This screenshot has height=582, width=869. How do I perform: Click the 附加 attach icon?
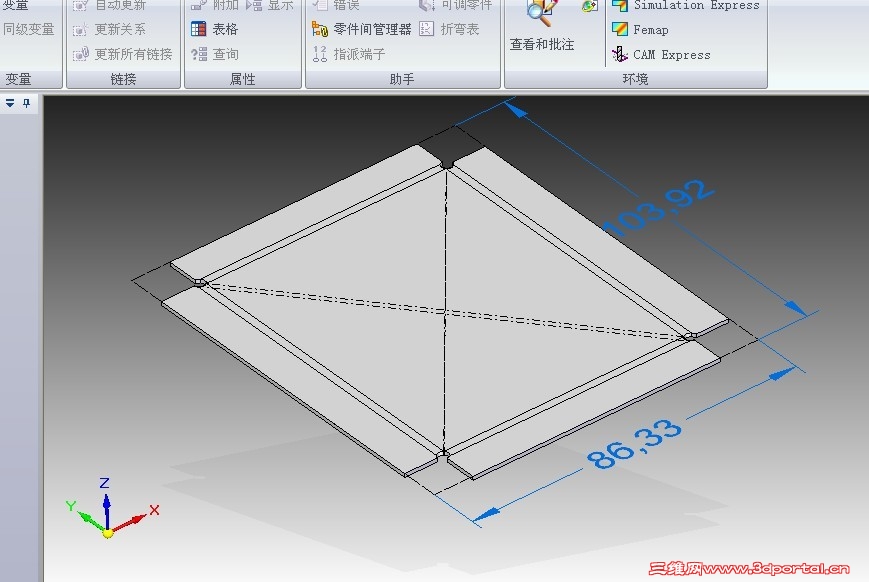(x=199, y=6)
